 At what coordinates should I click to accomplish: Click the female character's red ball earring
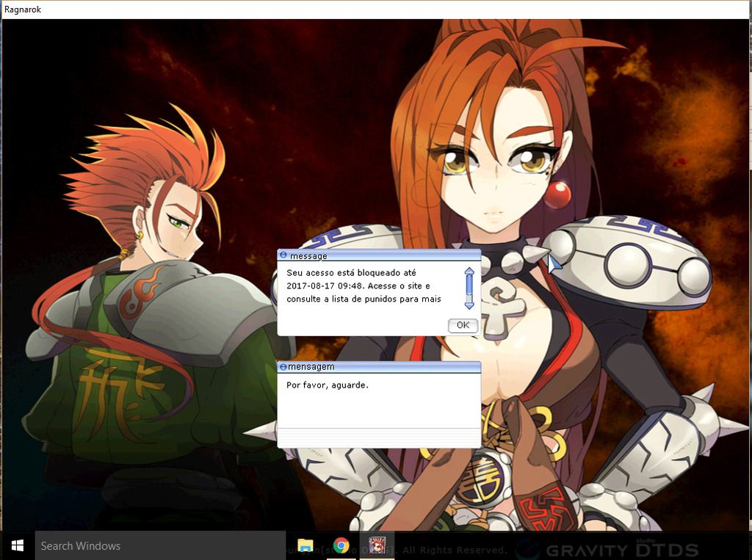(557, 194)
